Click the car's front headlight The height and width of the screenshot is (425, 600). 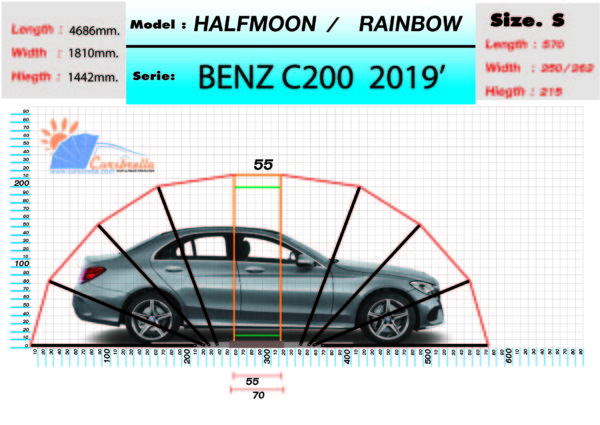[x=422, y=287]
